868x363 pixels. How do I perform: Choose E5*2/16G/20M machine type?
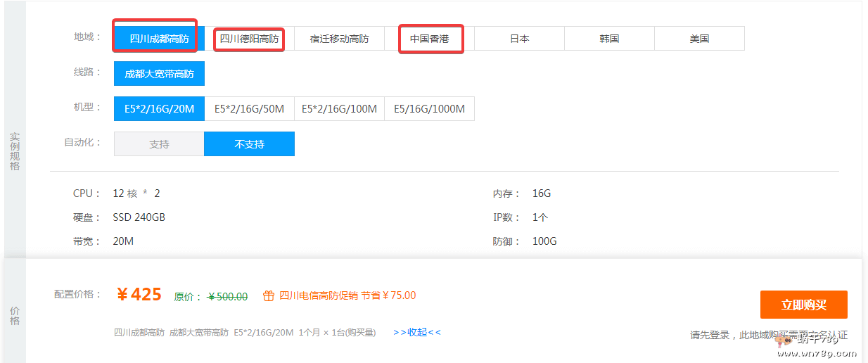coord(159,109)
